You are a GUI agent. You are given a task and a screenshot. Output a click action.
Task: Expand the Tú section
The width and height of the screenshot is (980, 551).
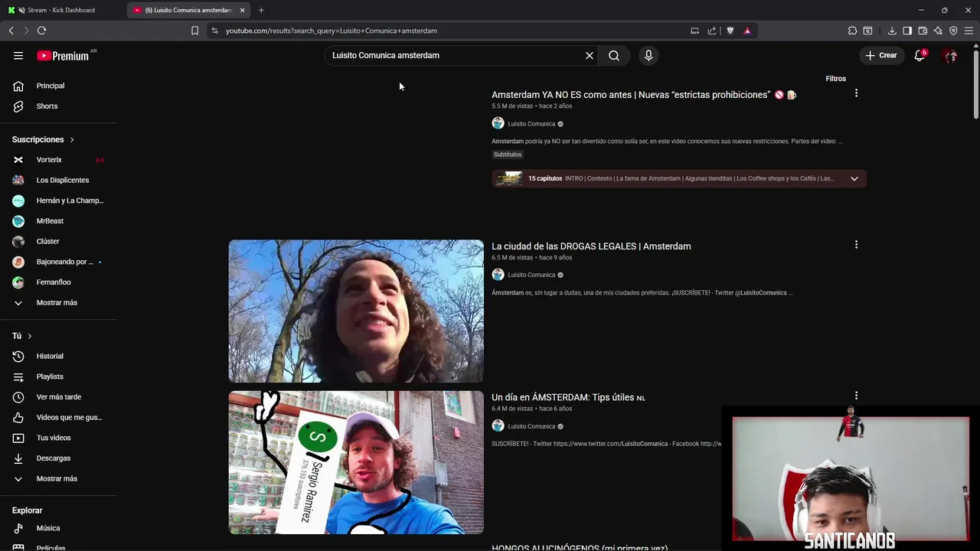[x=22, y=336]
